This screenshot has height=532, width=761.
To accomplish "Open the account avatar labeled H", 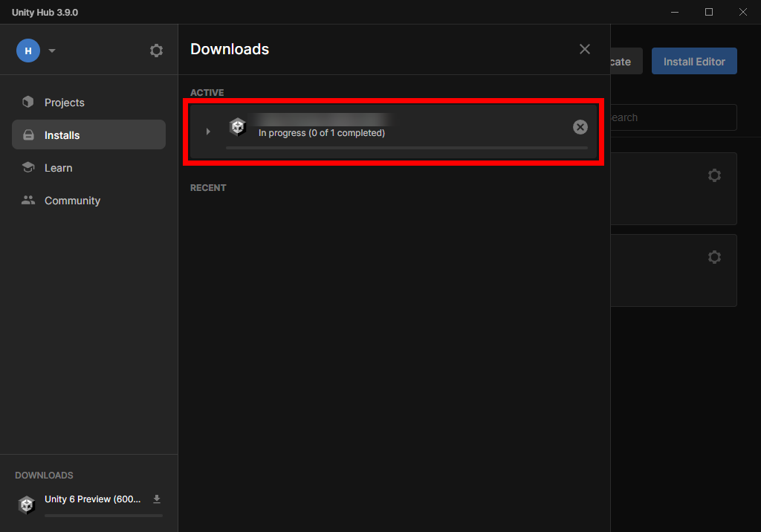I will click(28, 51).
